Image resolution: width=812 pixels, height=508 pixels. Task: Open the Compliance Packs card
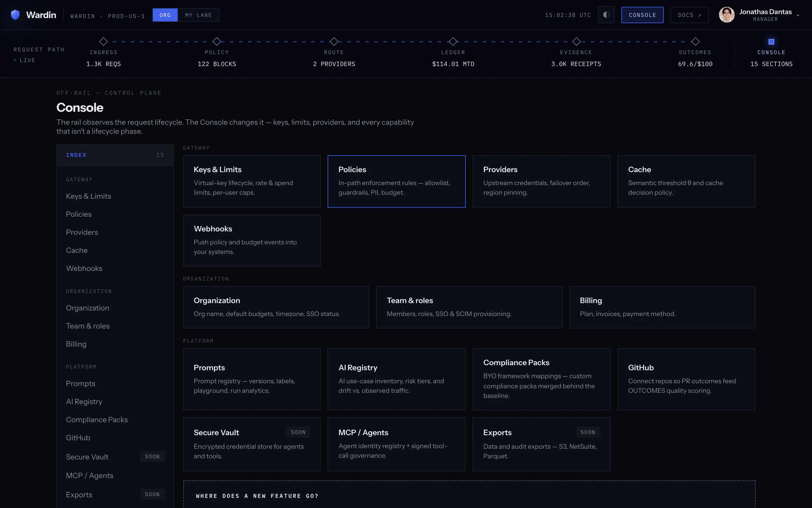point(542,379)
